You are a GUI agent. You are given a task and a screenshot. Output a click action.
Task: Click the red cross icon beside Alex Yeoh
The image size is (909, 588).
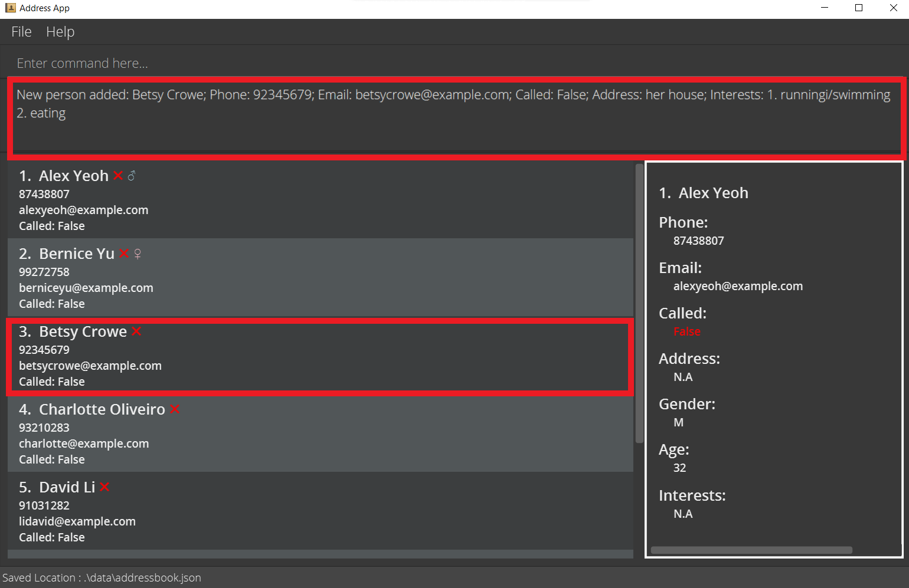click(118, 176)
